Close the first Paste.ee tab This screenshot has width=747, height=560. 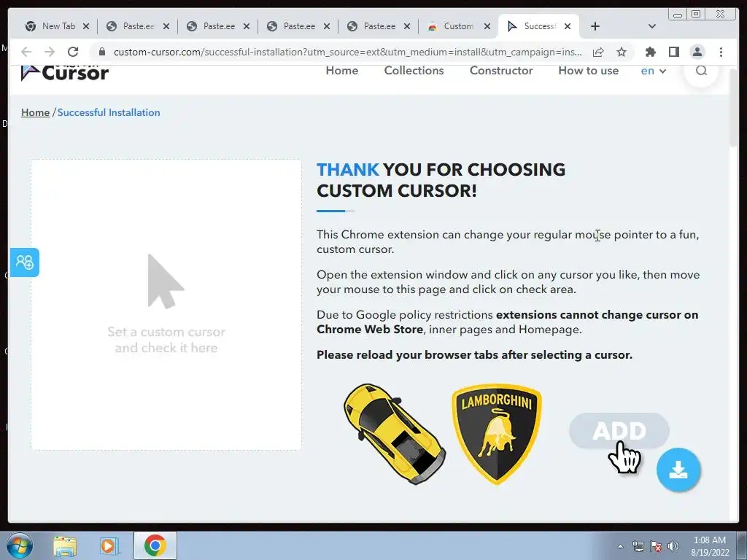(166, 26)
